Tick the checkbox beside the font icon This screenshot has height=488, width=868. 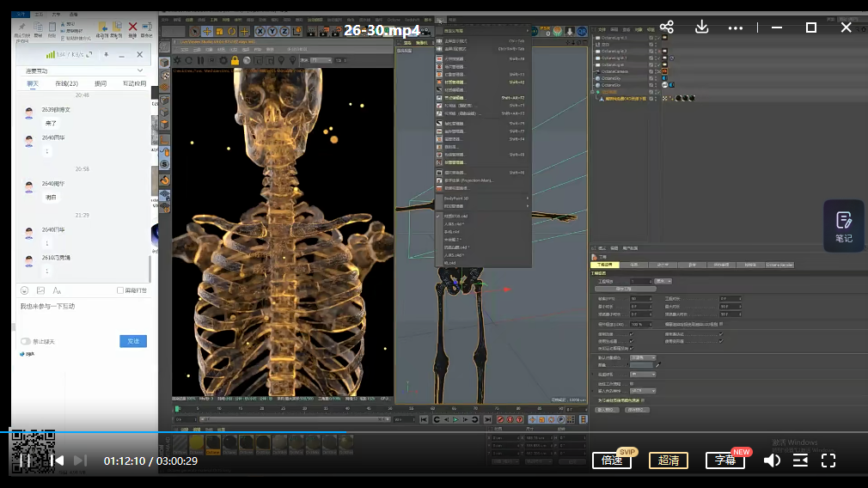coord(120,290)
